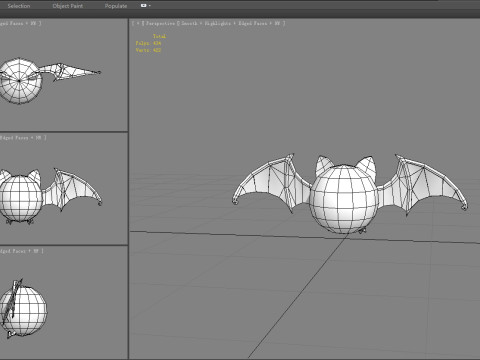Open the ribbon display options dropdown arrow
The image size is (480, 360).
tap(150, 5)
